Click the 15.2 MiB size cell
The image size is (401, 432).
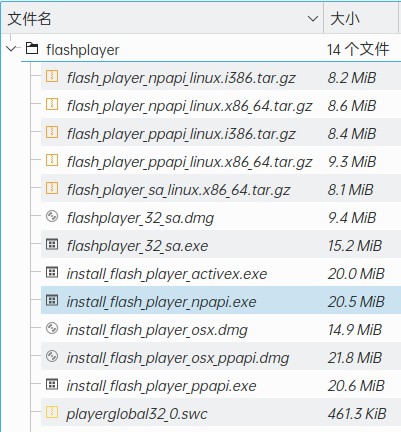click(x=355, y=246)
